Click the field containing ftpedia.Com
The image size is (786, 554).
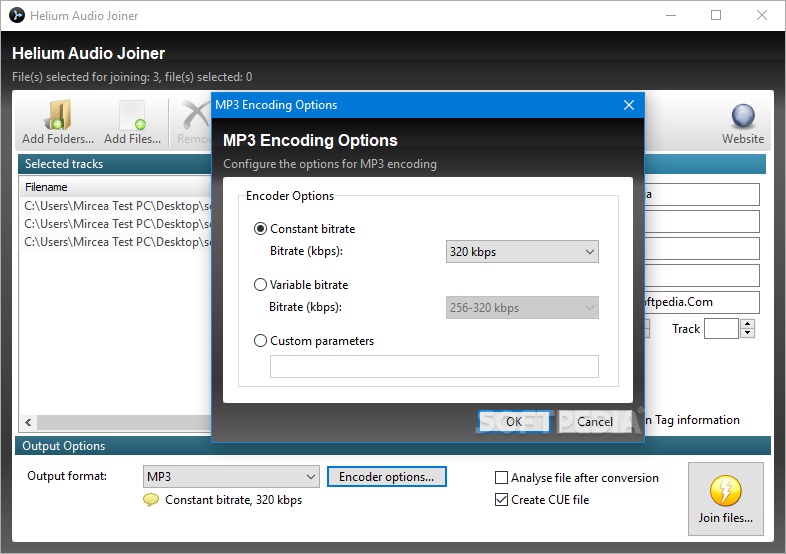[x=702, y=302]
